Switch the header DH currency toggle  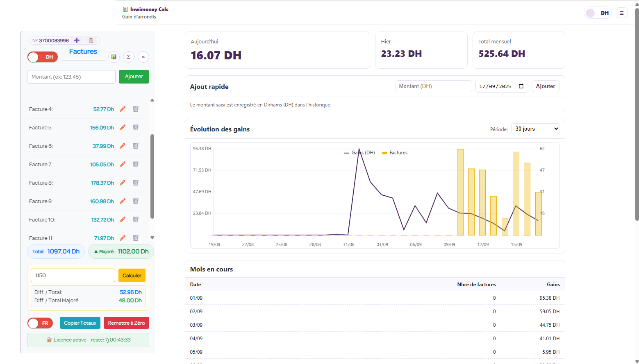pos(598,13)
